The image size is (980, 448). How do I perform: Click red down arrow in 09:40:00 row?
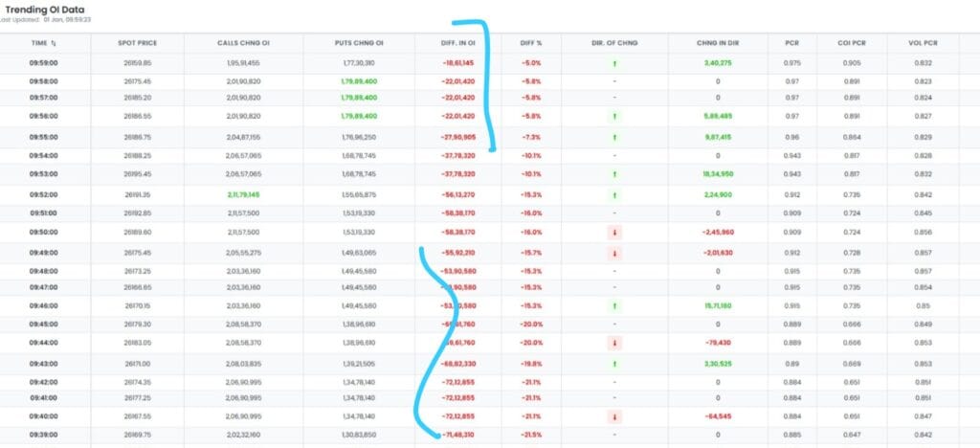[614, 416]
